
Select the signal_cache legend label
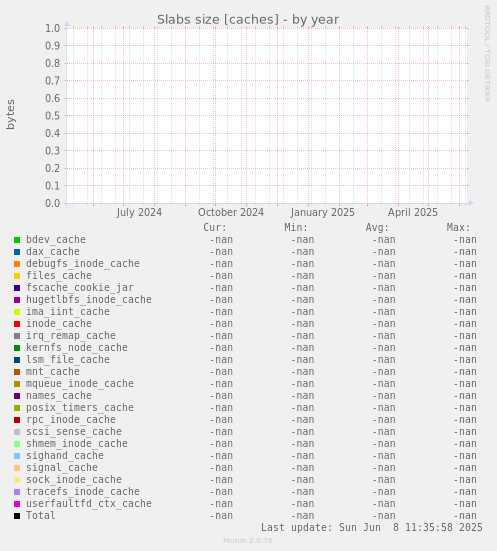pyautogui.click(x=62, y=467)
